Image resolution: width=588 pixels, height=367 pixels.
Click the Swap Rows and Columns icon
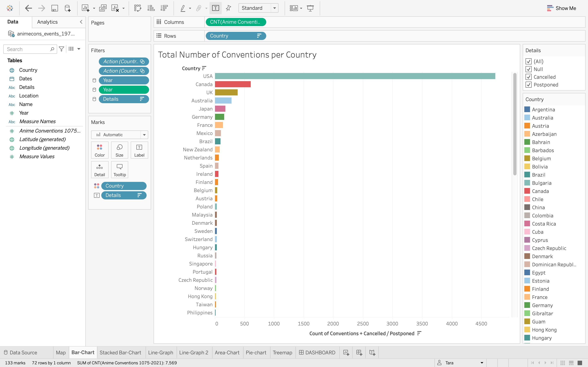point(138,8)
